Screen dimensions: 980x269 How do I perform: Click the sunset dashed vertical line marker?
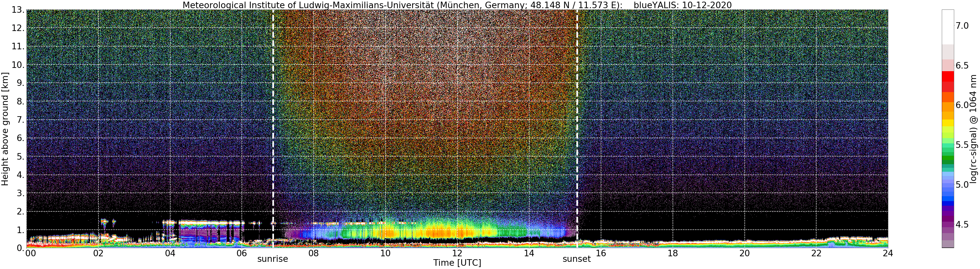tap(577, 129)
